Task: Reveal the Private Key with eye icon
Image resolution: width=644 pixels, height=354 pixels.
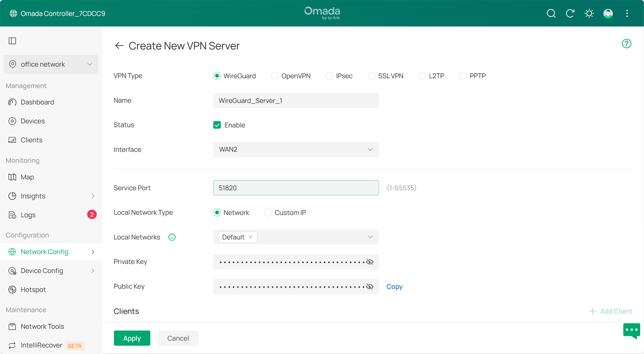Action: point(370,262)
